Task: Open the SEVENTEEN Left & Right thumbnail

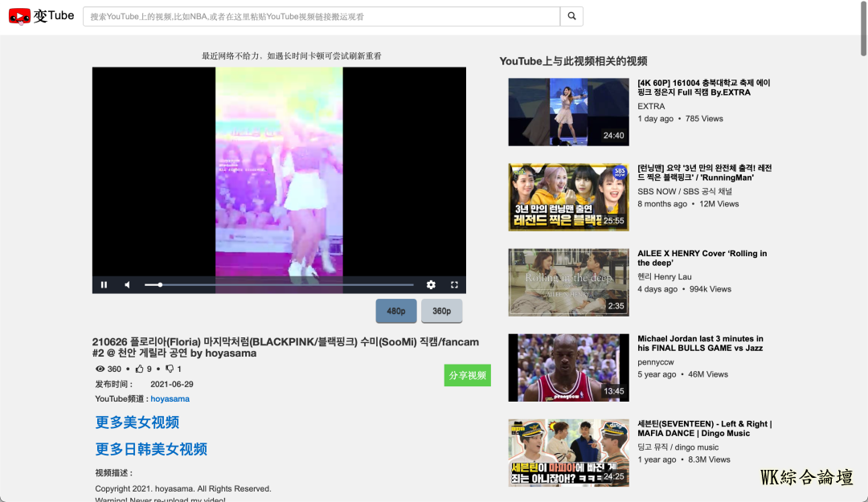Action: pyautogui.click(x=568, y=453)
